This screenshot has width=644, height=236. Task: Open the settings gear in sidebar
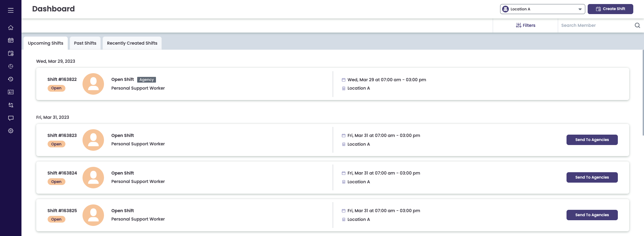pos(11,131)
